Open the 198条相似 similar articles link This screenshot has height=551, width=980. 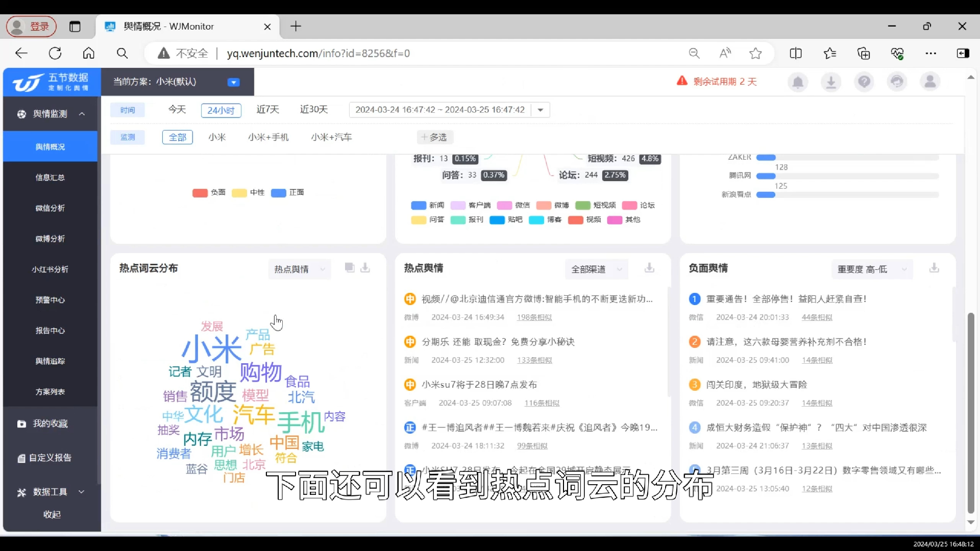(534, 317)
